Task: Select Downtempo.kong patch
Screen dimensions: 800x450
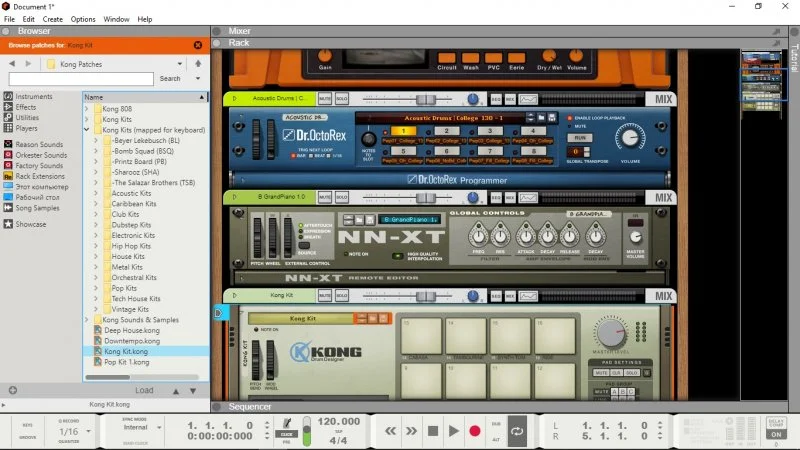Action: (132, 341)
